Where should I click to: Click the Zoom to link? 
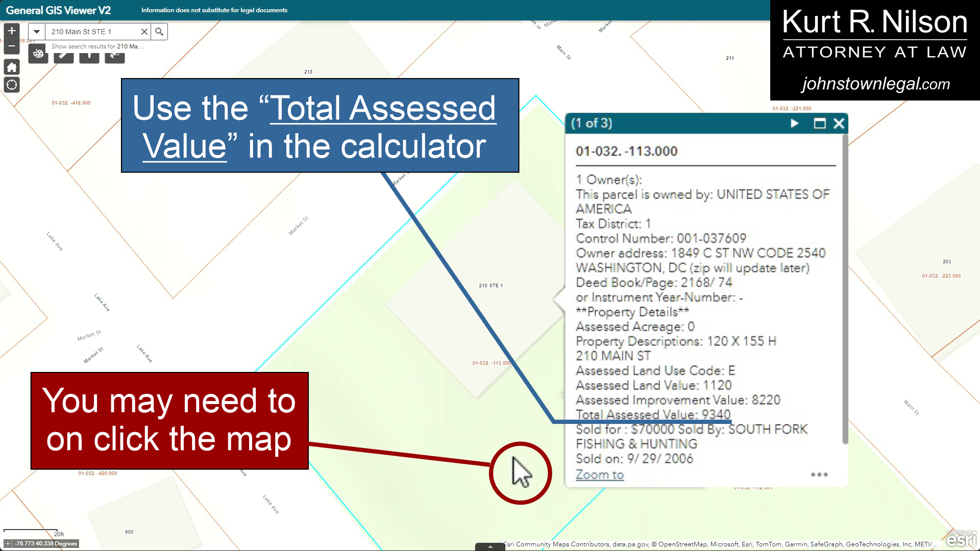click(600, 474)
